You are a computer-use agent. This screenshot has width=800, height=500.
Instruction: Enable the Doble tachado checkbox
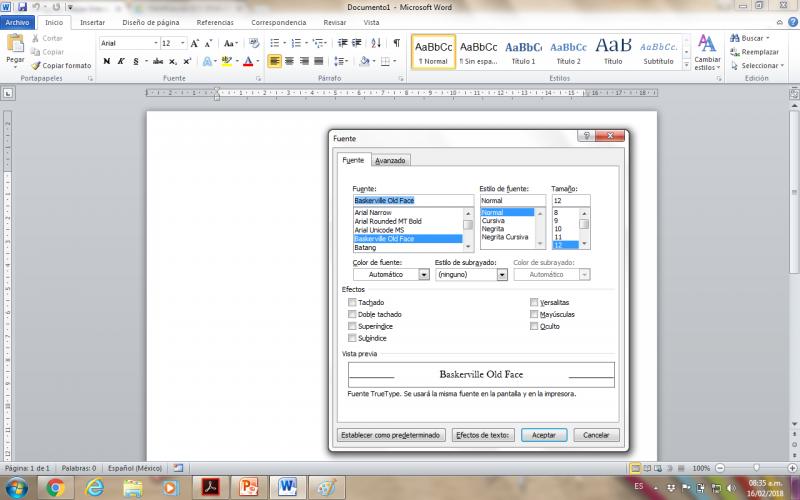(352, 314)
